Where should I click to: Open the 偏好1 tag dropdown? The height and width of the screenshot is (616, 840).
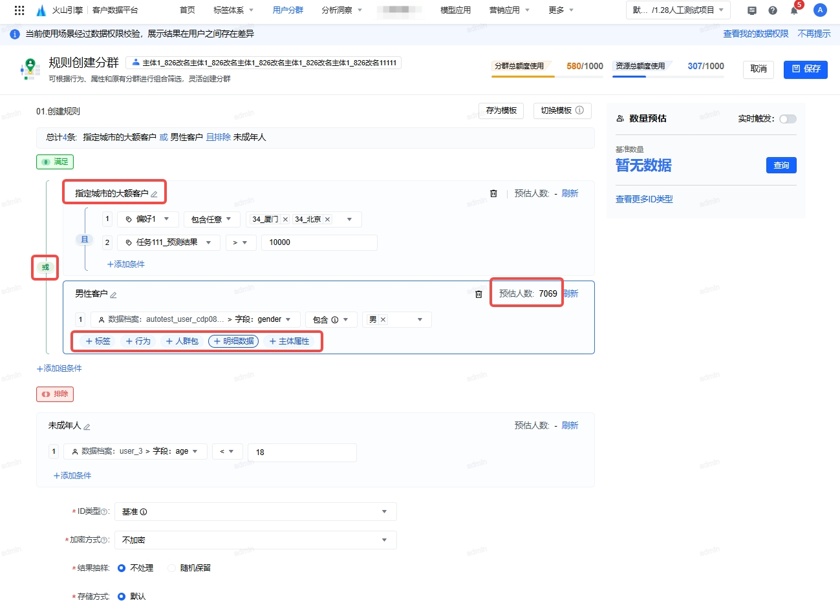tap(147, 219)
